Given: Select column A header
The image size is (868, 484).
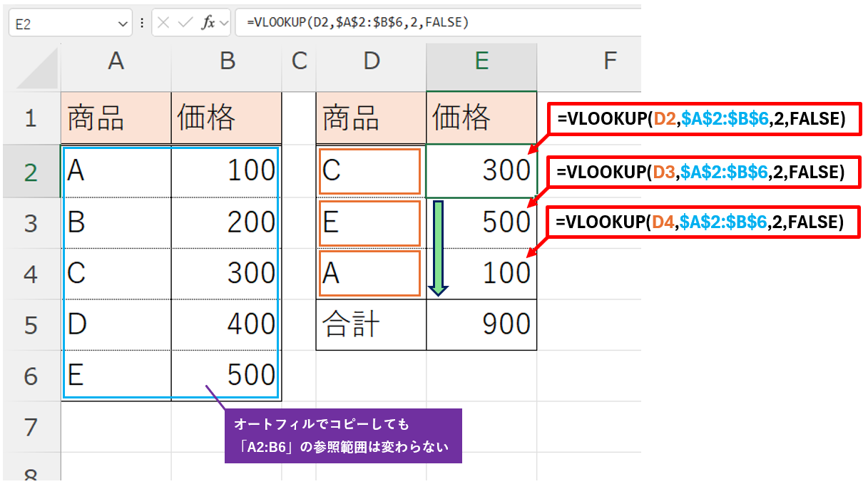Looking at the screenshot, I should (x=116, y=61).
